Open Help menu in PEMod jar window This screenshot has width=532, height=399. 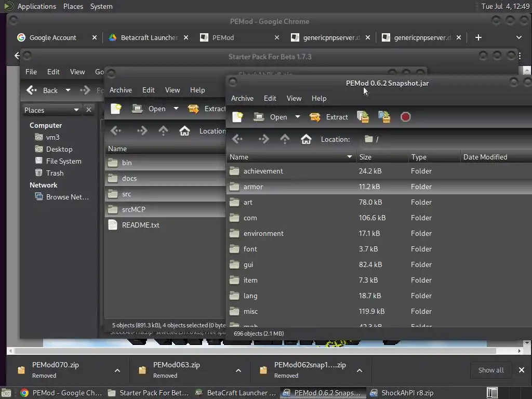pyautogui.click(x=319, y=98)
